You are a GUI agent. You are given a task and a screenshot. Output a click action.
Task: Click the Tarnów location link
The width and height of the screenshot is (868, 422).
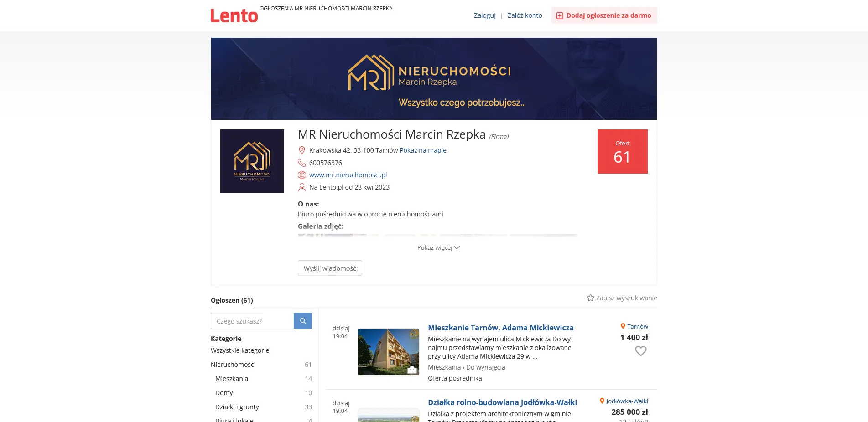coord(638,326)
